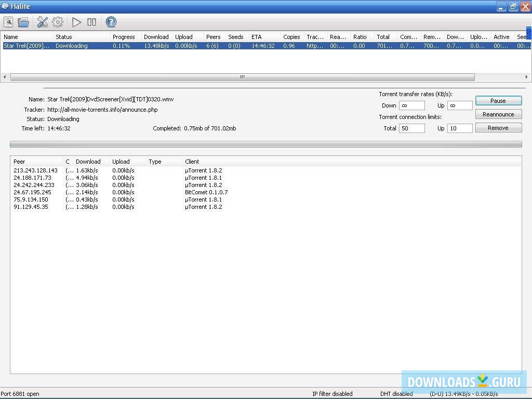Viewport: 532px width, 399px height.
Task: Pause all torrents with the pause icon
Action: [x=91, y=22]
